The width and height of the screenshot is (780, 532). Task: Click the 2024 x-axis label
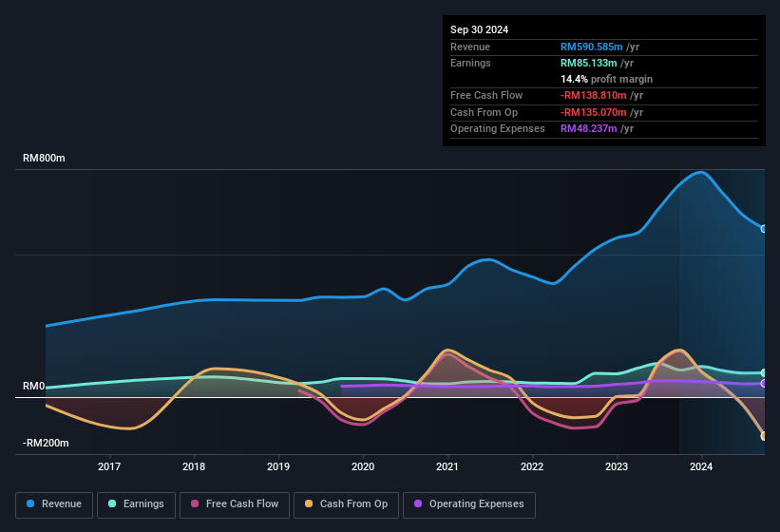pyautogui.click(x=701, y=466)
